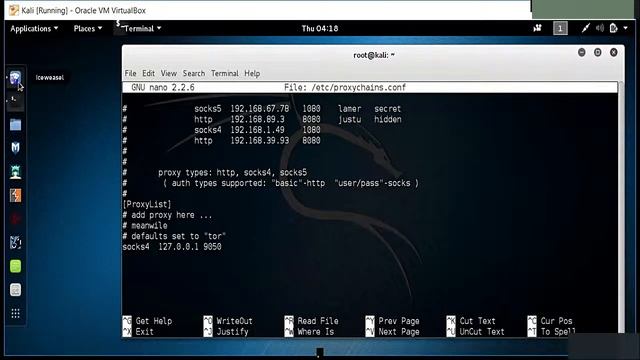Screen dimensions: 640x360
Task: Launch Metasploit from the dock
Action: 16,148
